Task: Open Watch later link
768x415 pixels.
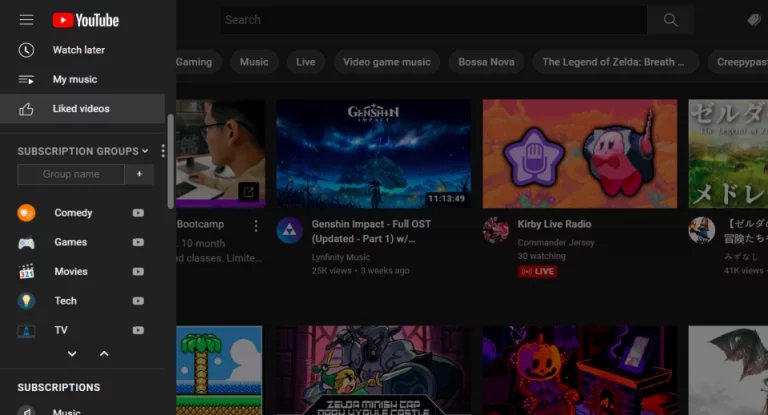Action: 79,50
